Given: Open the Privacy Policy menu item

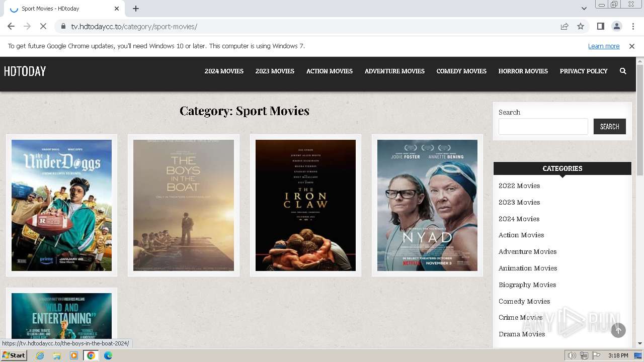Looking at the screenshot, I should [584, 71].
